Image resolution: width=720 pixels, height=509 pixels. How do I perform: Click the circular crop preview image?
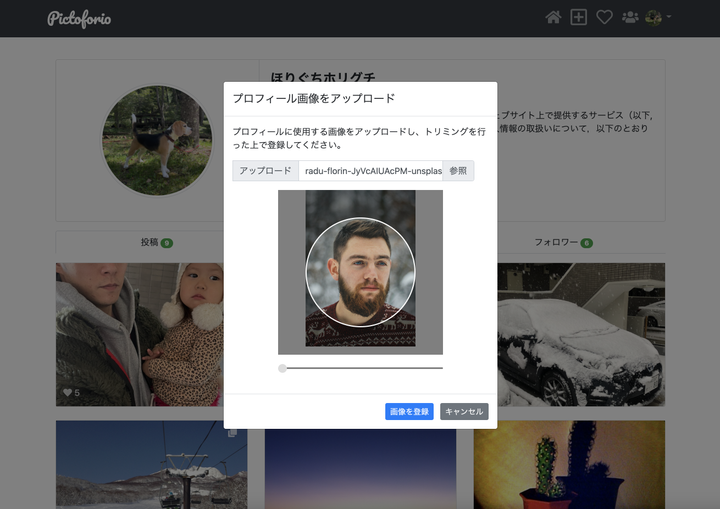(x=360, y=272)
